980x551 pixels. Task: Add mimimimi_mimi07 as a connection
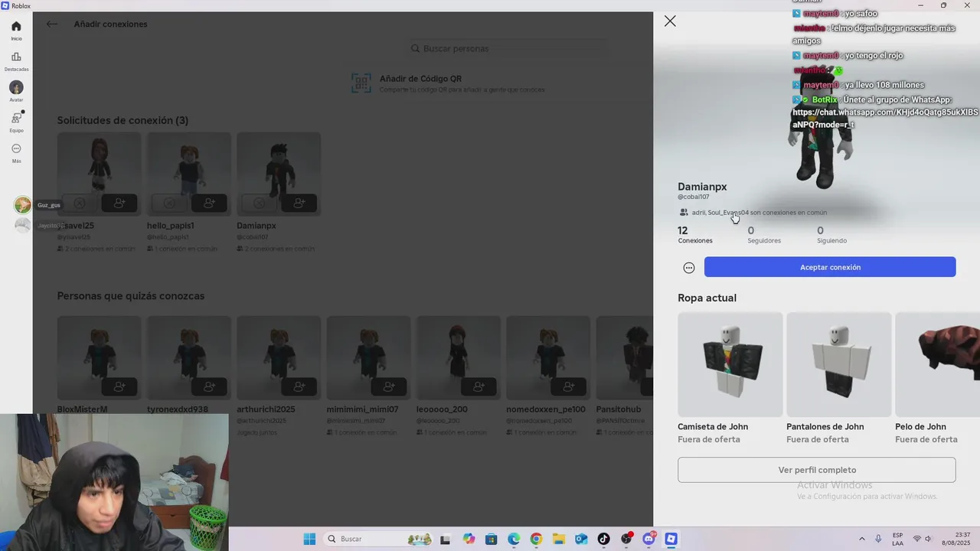(389, 386)
